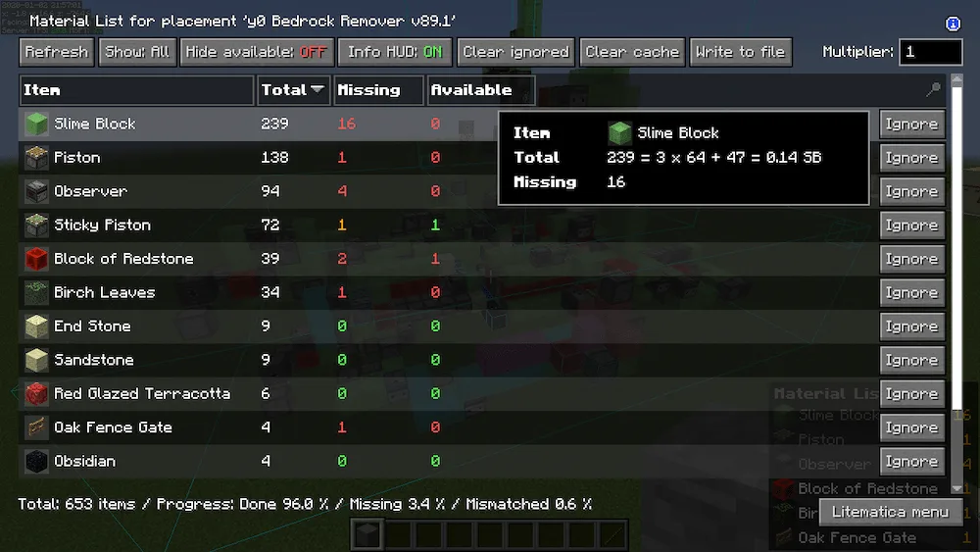Select the Red Glazed Terracotta icon
980x552 pixels.
[36, 394]
